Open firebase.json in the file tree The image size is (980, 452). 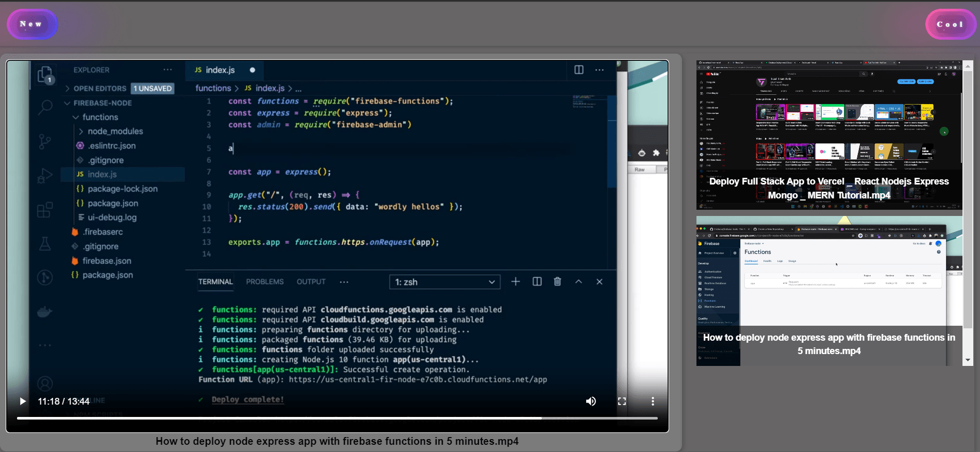pos(107,261)
